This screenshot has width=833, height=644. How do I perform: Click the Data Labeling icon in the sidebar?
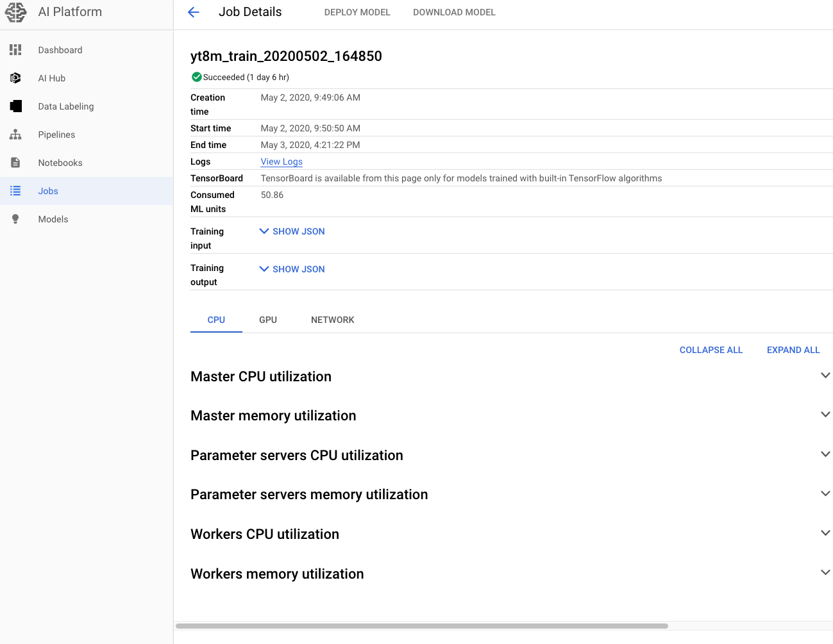click(15, 106)
